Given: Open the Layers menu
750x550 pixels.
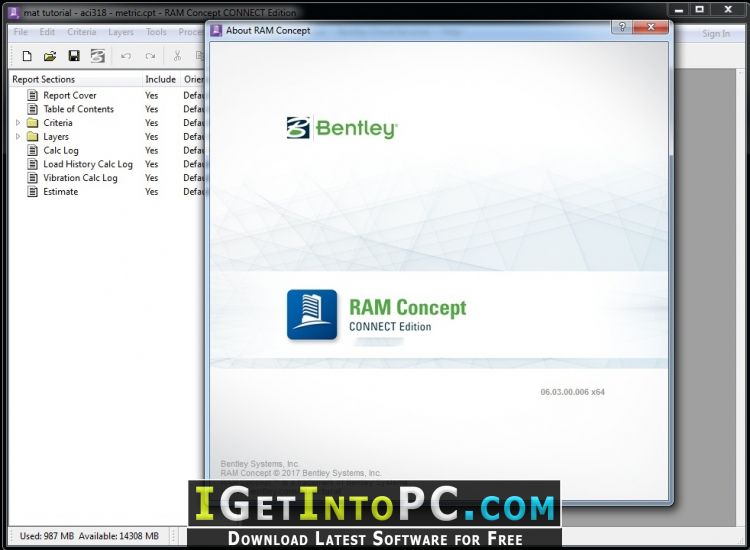Looking at the screenshot, I should point(121,32).
